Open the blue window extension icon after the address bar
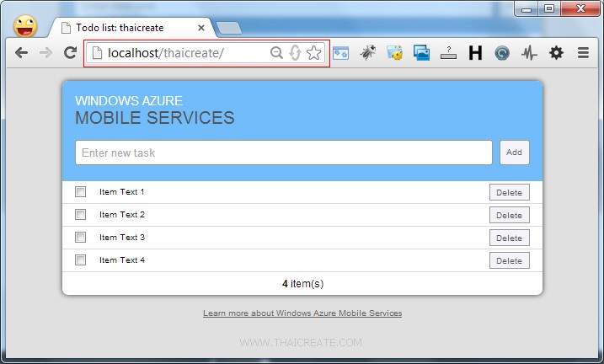Viewport: 604px width, 364px height. (340, 53)
